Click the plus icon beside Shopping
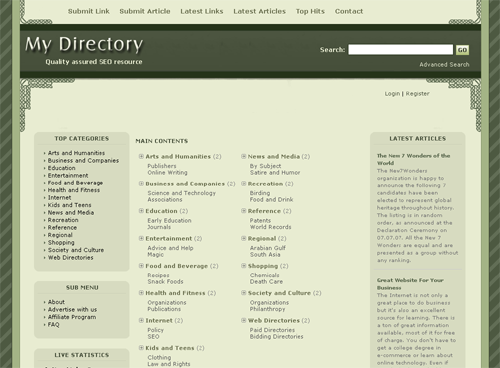This screenshot has width=500, height=368. pyautogui.click(x=244, y=266)
